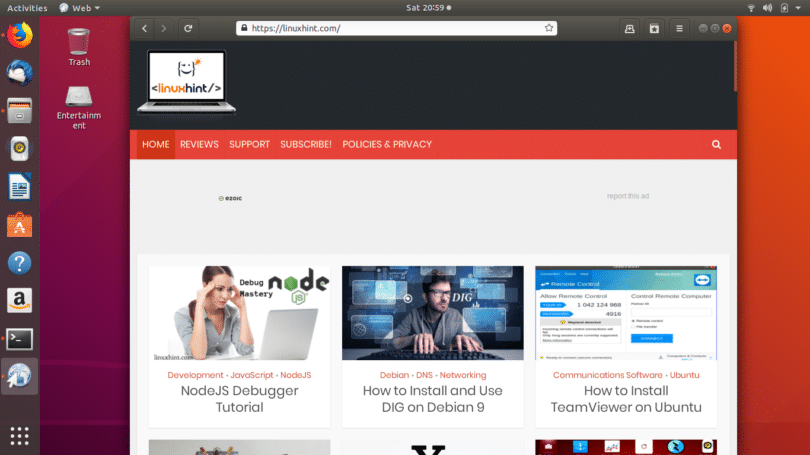
Task: Launch Firefox from the dock
Action: (20, 36)
